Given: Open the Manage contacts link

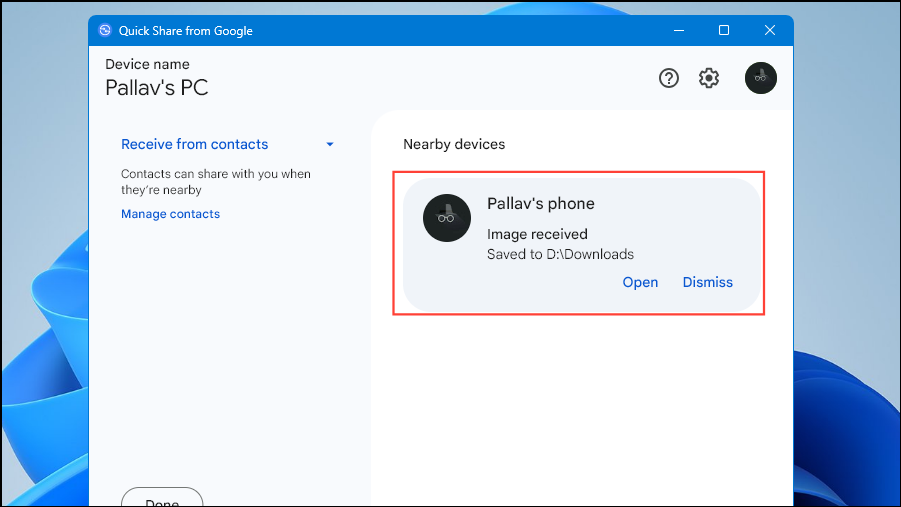Looking at the screenshot, I should coord(170,214).
